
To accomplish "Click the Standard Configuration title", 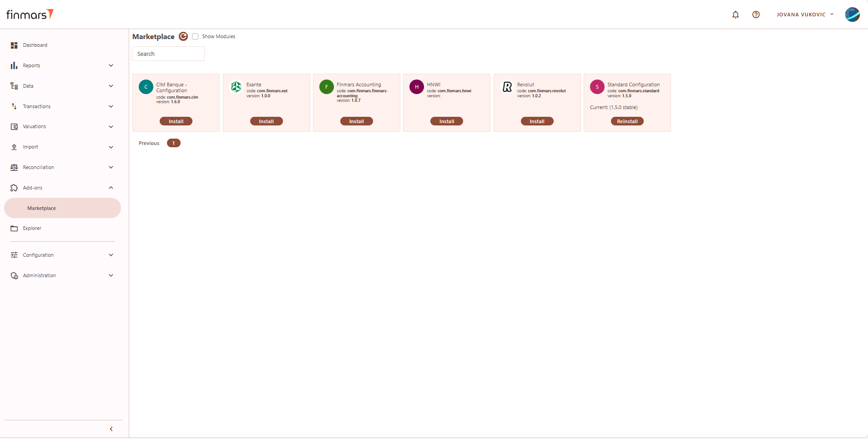I will click(633, 85).
